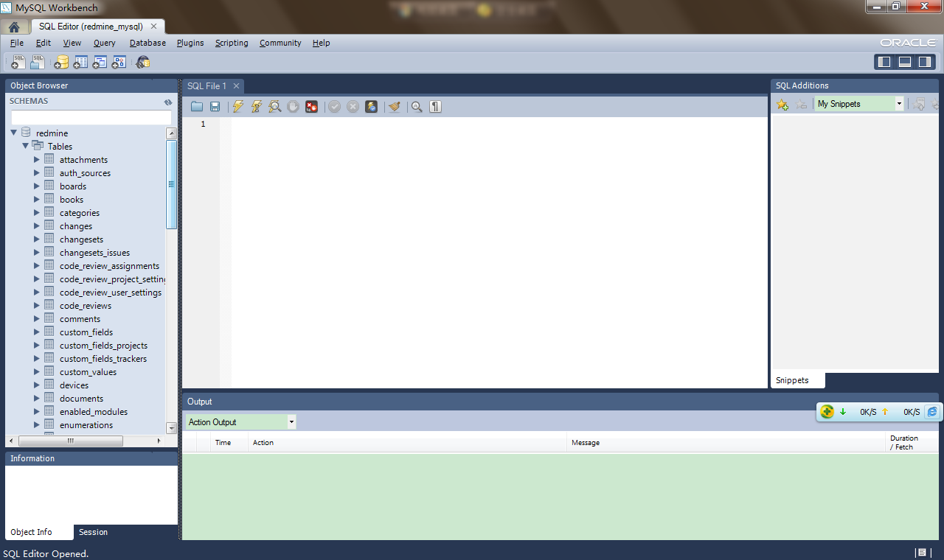
Task: Execute statement under cursor icon
Action: [x=256, y=107]
